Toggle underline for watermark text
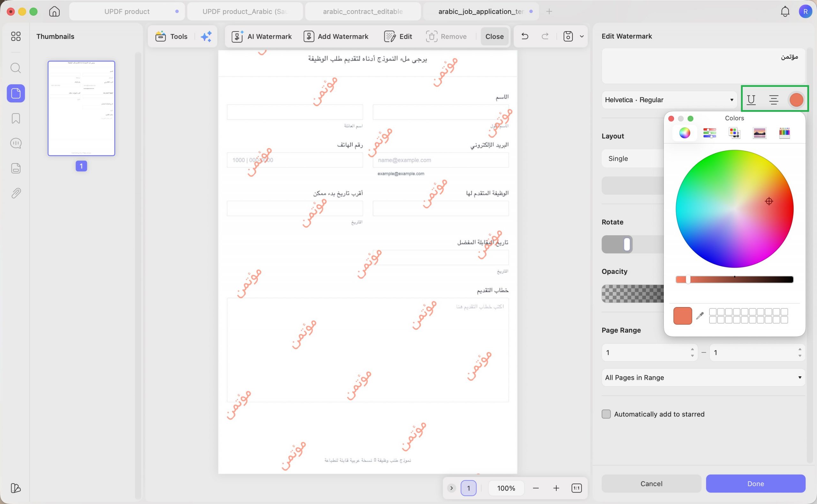 (751, 100)
